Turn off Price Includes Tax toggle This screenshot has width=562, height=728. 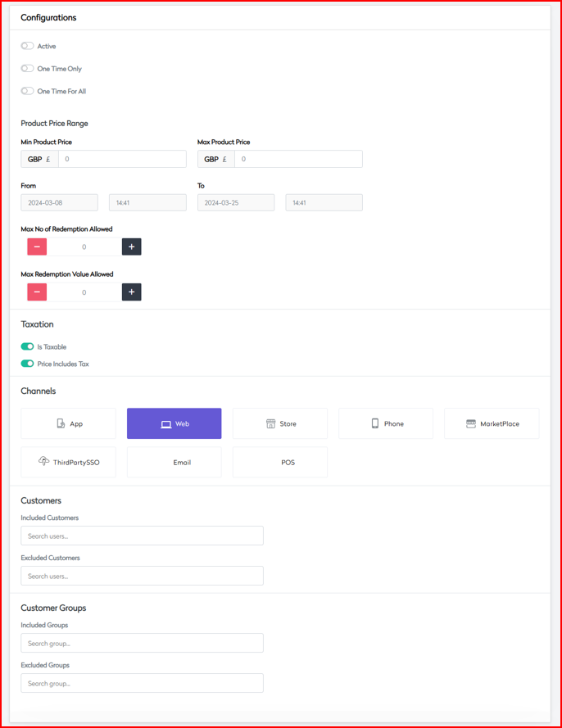click(x=28, y=364)
